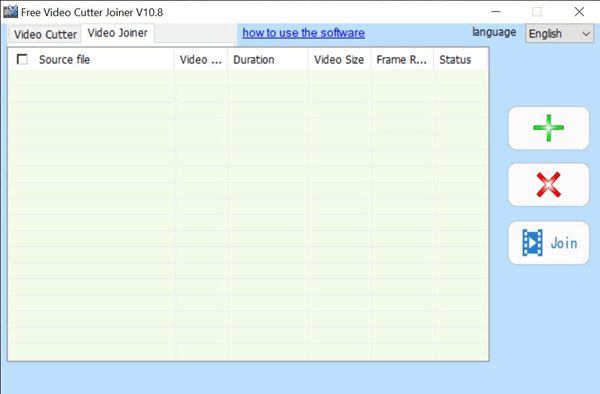The image size is (600, 394).
Task: Select the Video Joiner tab
Action: tap(117, 33)
